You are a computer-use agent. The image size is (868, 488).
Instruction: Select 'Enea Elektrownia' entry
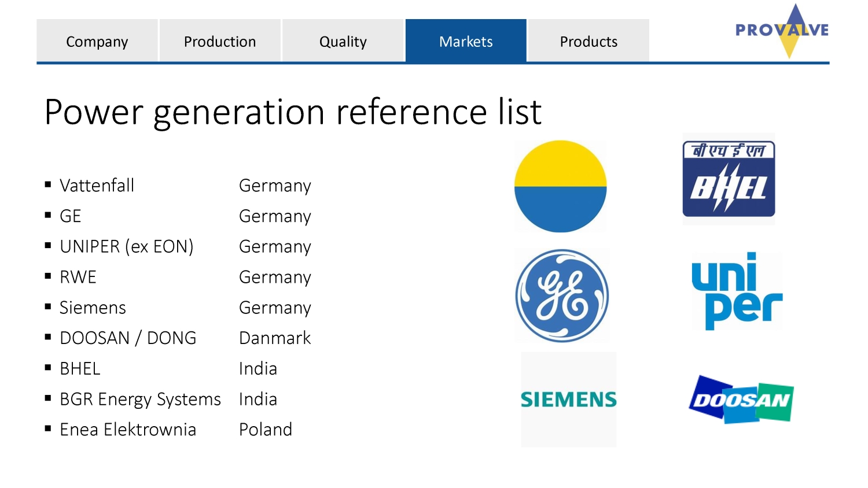point(128,430)
